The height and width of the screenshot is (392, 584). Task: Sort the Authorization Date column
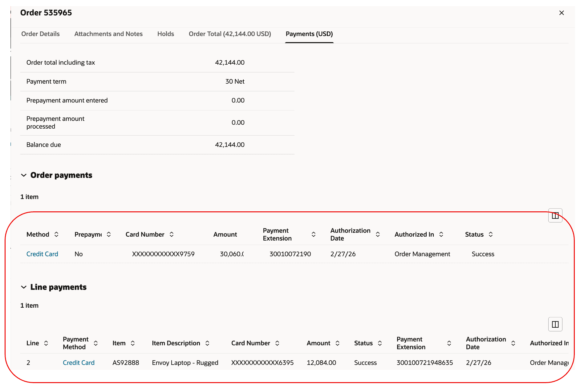378,234
